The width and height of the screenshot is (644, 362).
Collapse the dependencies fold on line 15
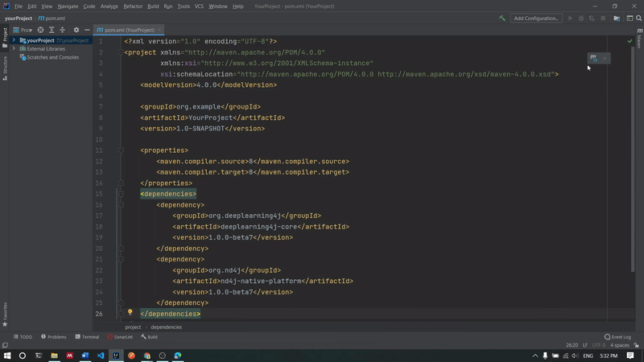point(122,194)
